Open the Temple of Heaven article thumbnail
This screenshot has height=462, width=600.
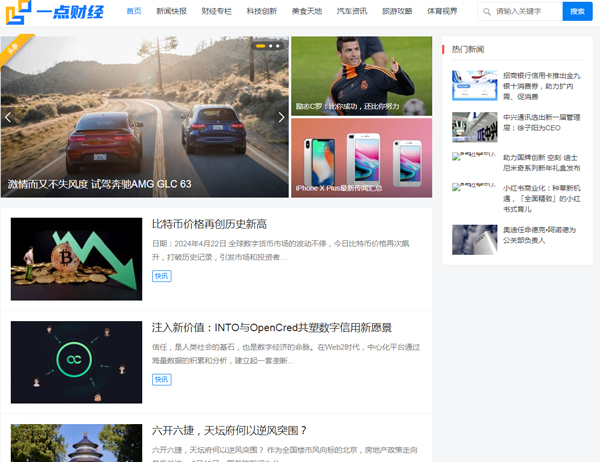tap(77, 443)
